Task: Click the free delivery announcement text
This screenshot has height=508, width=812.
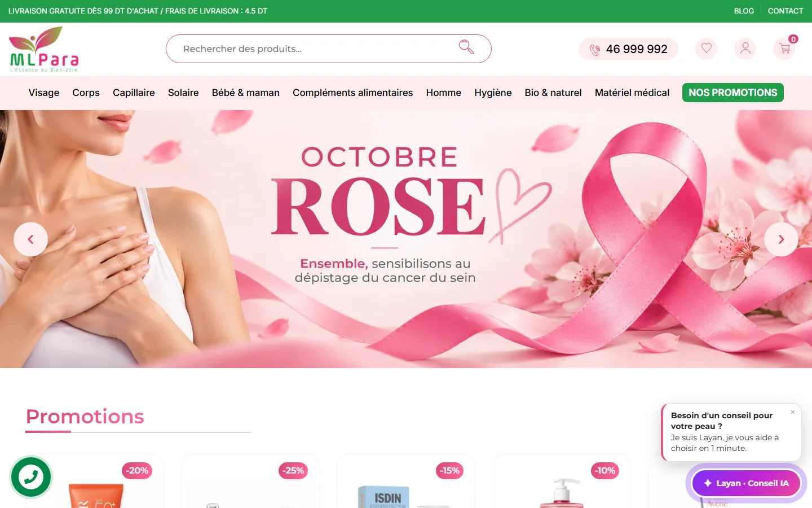Action: 138,11
